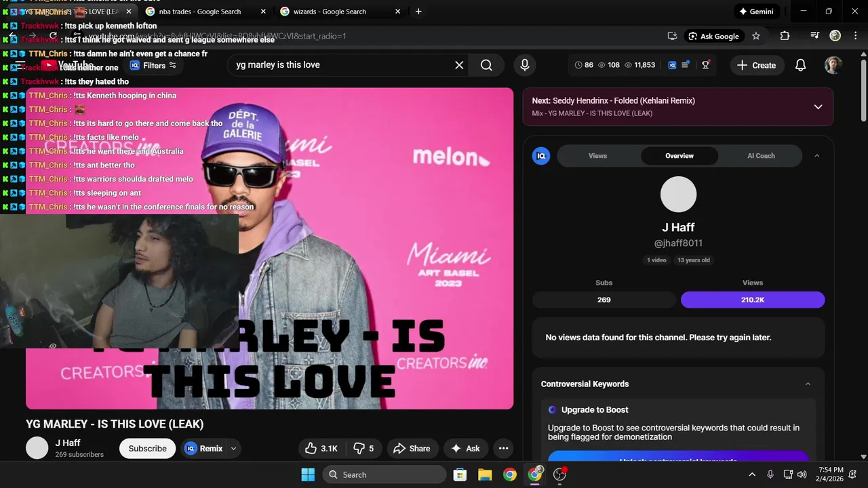
Task: Share the video
Action: [412, 449]
